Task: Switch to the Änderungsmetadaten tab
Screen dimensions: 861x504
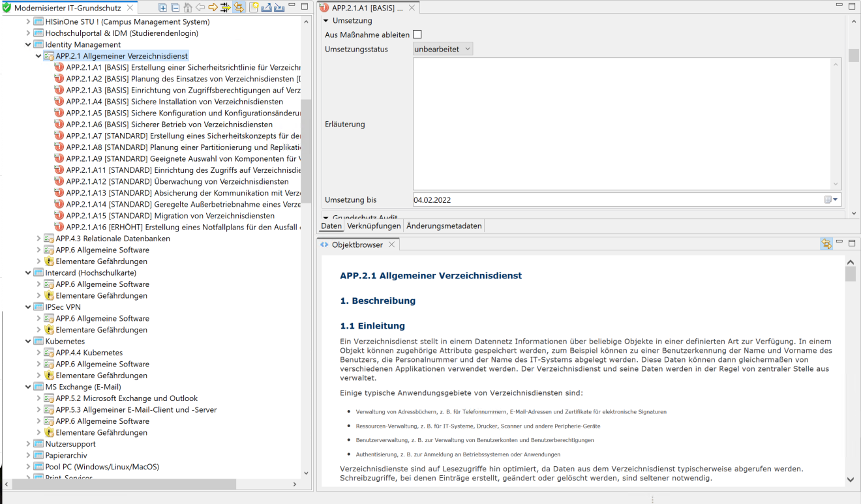Action: pos(444,226)
